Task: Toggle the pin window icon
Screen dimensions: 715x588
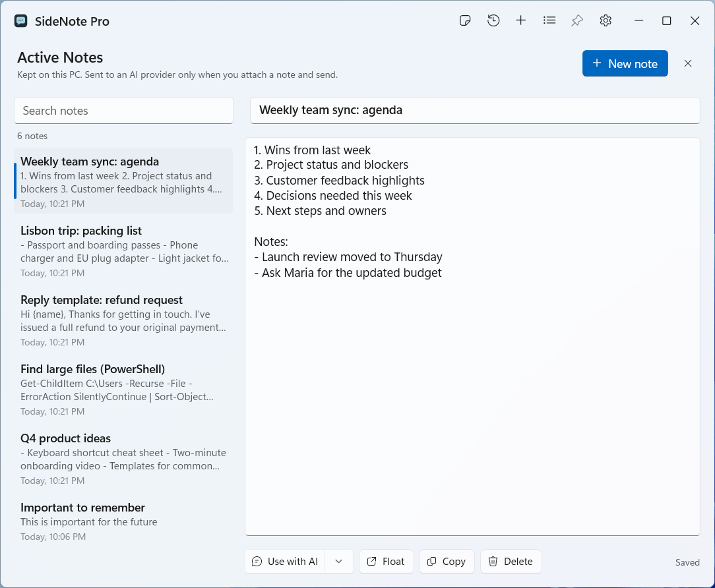Action: (x=577, y=20)
